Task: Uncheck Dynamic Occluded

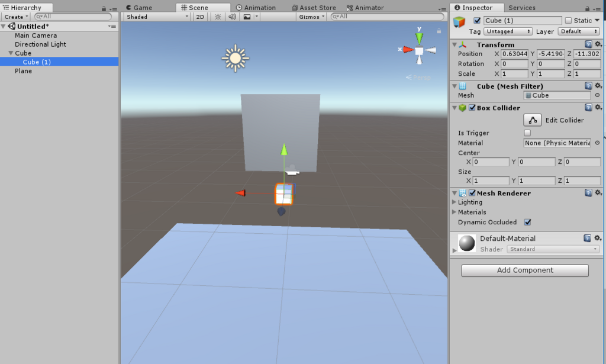Action: click(527, 222)
